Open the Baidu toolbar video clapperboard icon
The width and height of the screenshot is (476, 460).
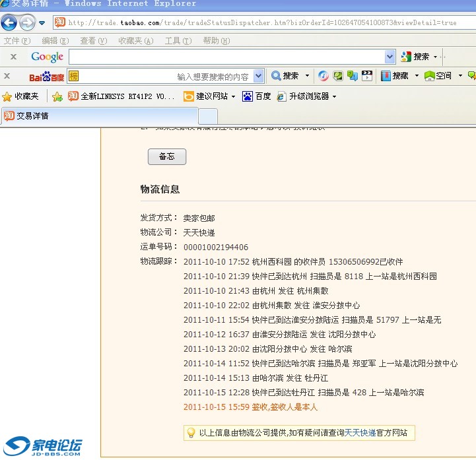point(366,76)
